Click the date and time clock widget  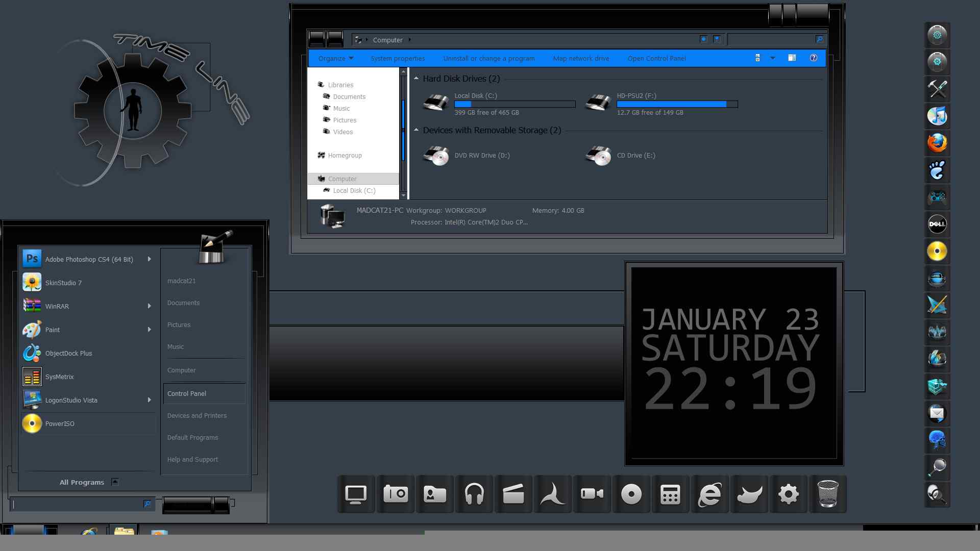[734, 363]
